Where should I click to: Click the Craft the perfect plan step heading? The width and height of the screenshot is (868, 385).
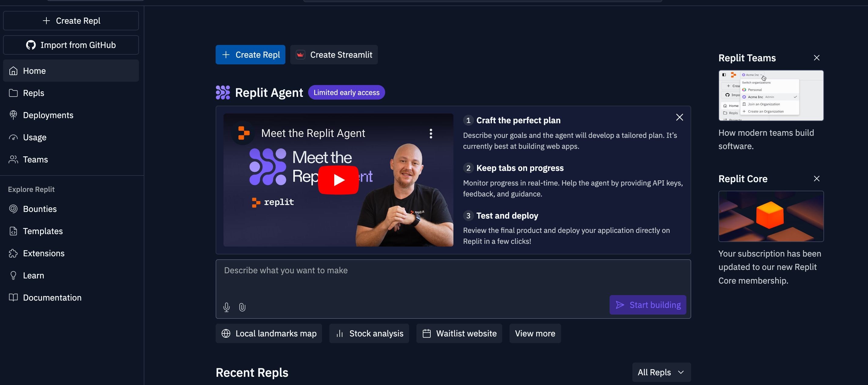pos(518,120)
